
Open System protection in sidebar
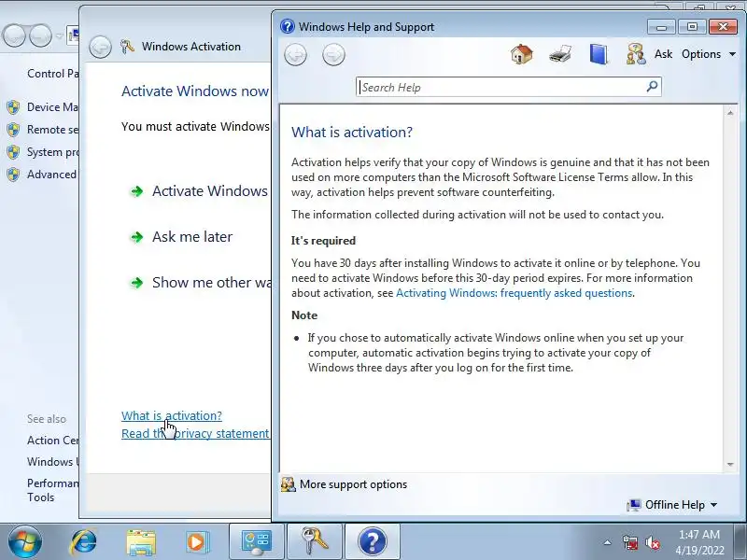52,152
